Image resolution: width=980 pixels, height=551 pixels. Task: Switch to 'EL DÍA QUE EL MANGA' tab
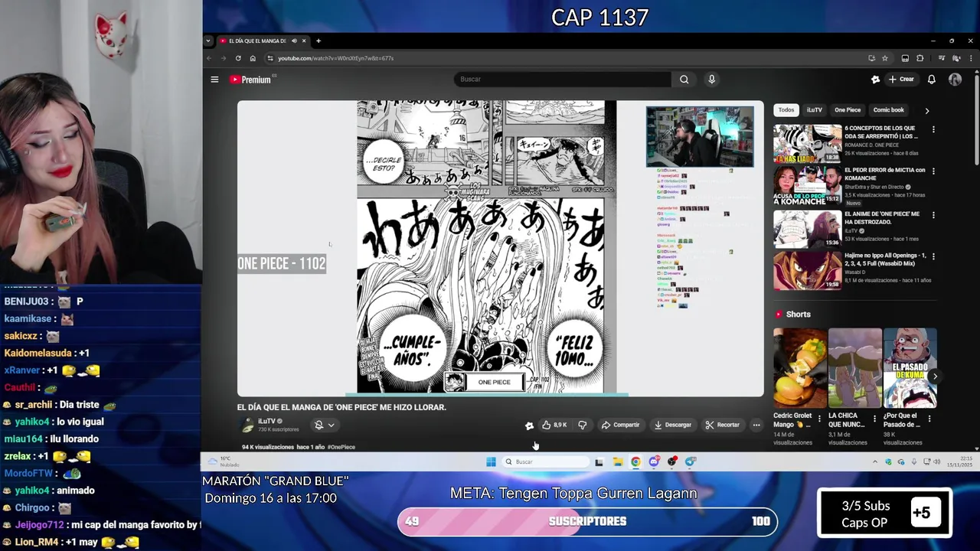[257, 41]
